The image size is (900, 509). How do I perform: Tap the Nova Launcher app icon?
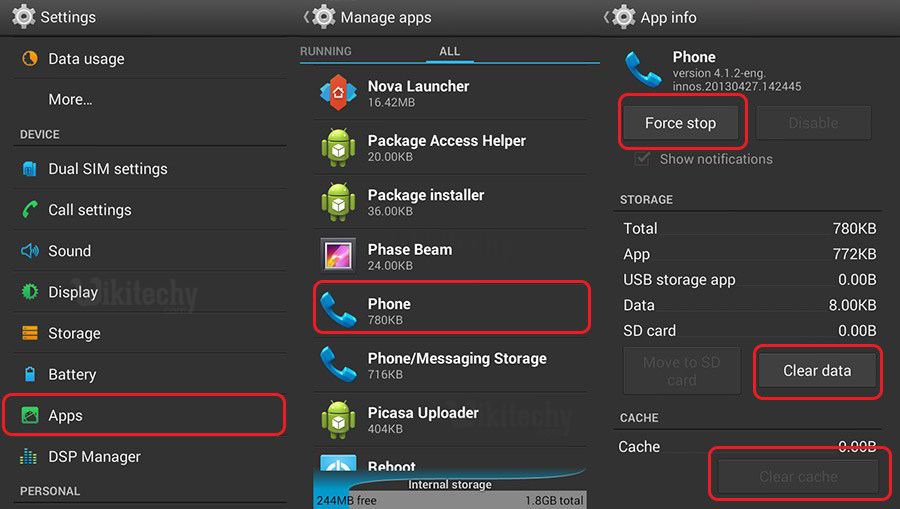point(338,92)
